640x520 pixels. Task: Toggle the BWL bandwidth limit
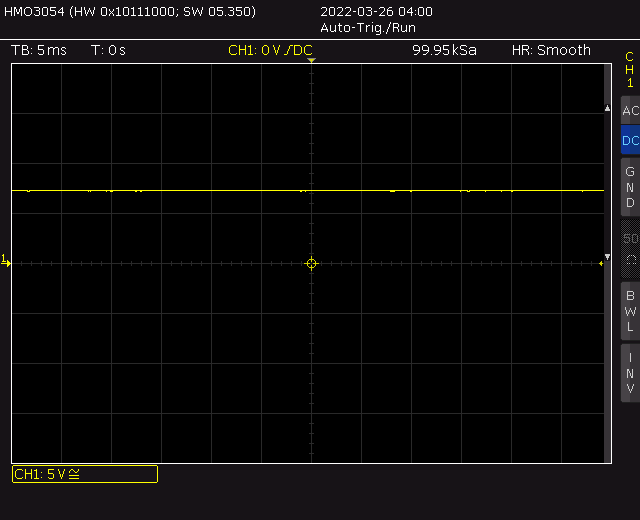(x=630, y=311)
